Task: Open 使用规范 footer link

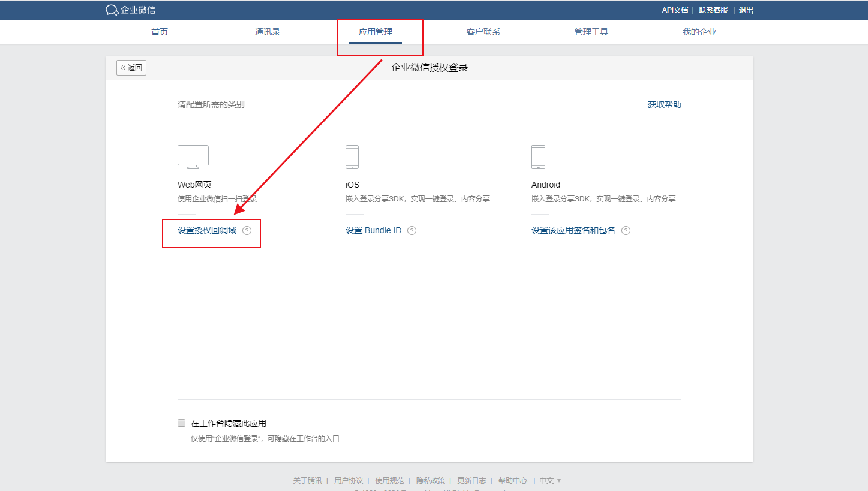Action: (x=389, y=481)
